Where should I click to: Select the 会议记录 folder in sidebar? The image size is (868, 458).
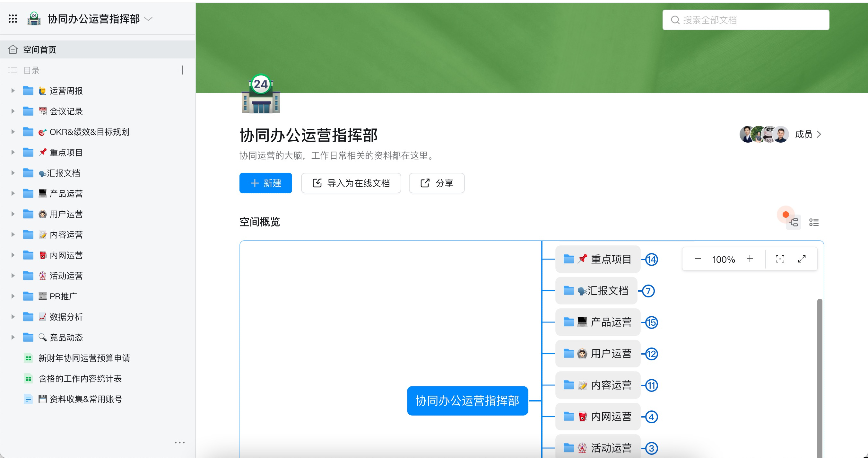[x=66, y=111]
